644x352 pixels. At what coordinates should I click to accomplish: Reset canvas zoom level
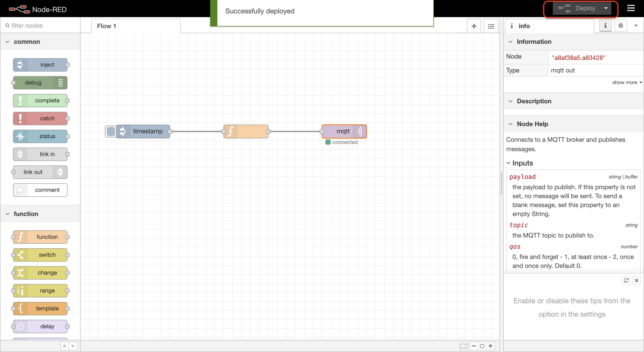point(482,346)
